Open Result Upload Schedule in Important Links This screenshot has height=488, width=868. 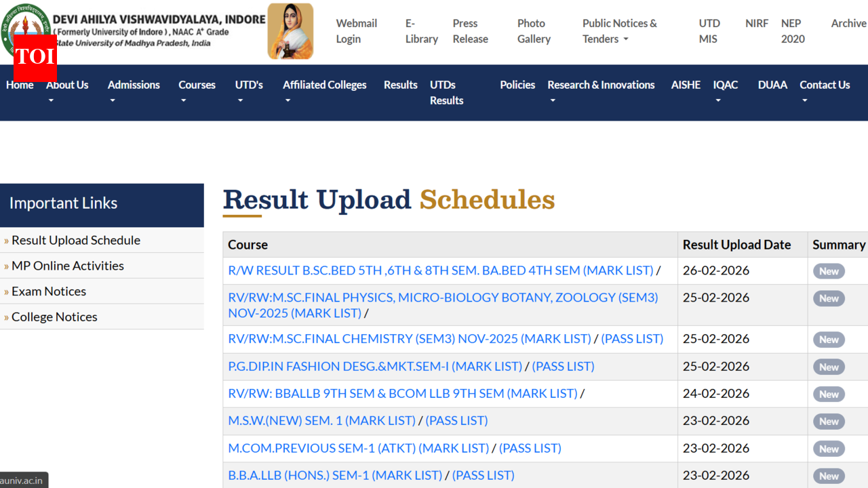click(x=75, y=240)
